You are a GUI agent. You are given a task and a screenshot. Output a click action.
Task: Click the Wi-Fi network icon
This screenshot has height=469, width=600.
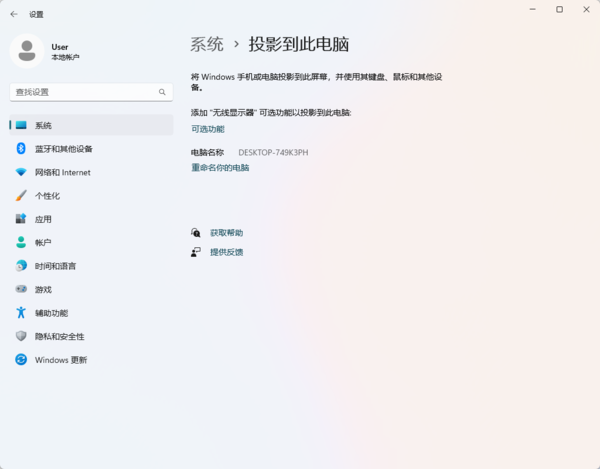click(x=21, y=172)
